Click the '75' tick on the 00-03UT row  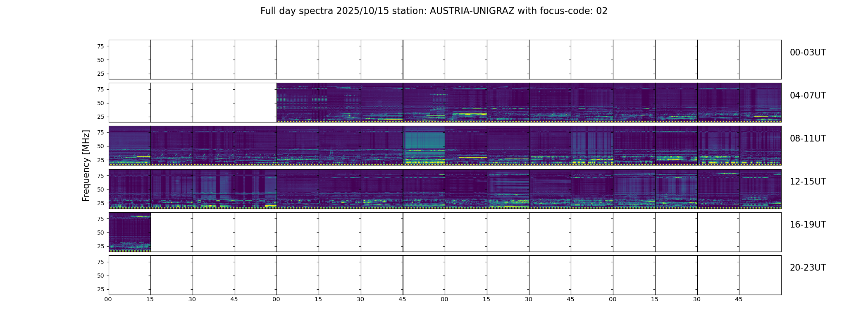point(100,46)
